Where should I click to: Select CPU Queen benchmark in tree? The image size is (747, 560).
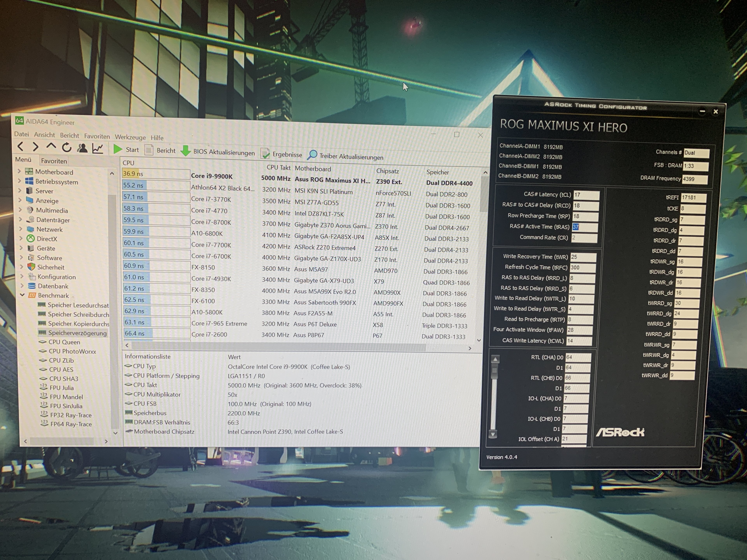[x=64, y=342]
